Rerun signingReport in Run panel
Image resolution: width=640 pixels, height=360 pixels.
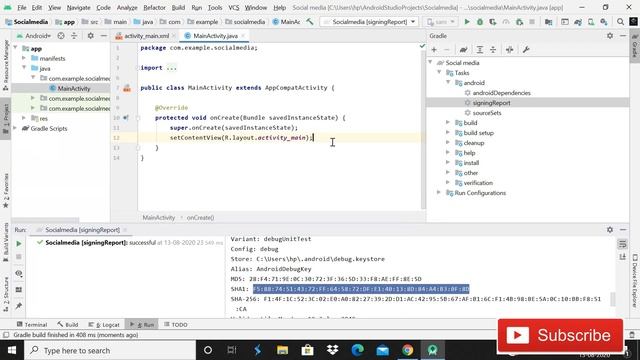(x=18, y=244)
